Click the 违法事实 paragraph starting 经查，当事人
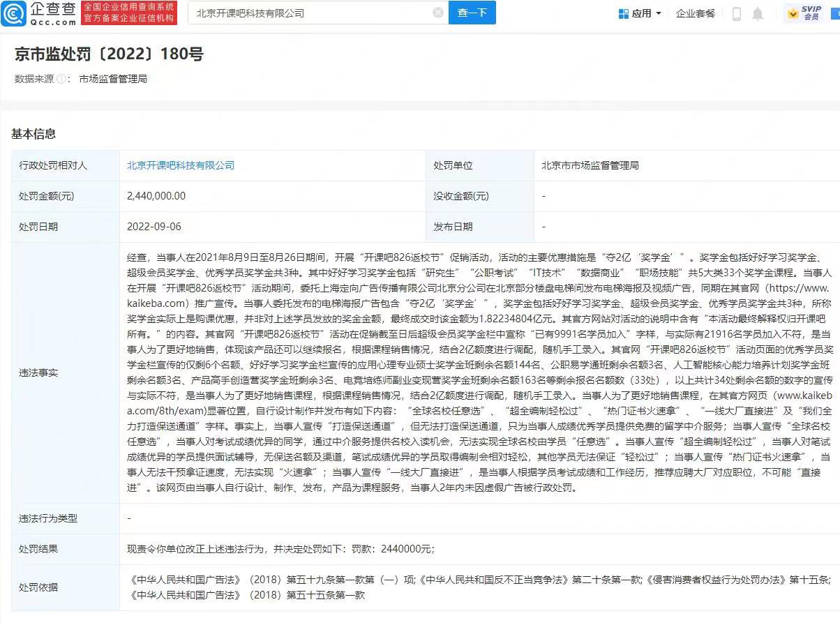840x625 pixels. click(x=480, y=372)
